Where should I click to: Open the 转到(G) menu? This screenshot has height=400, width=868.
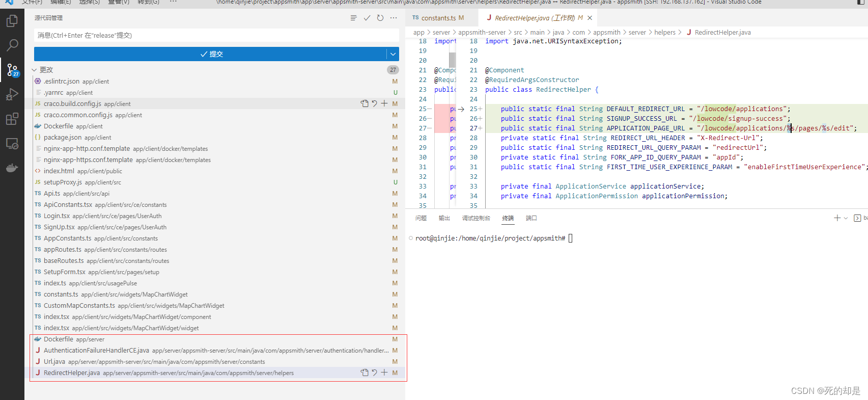(148, 2)
